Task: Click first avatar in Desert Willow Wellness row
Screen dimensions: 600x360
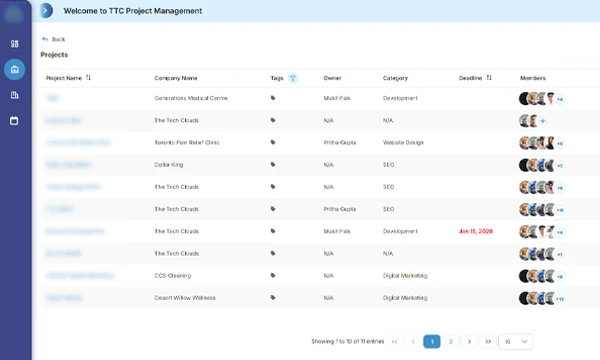Action: coord(524,298)
